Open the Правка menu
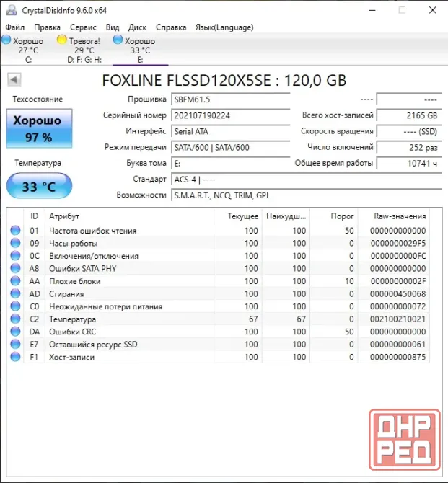 [x=47, y=27]
